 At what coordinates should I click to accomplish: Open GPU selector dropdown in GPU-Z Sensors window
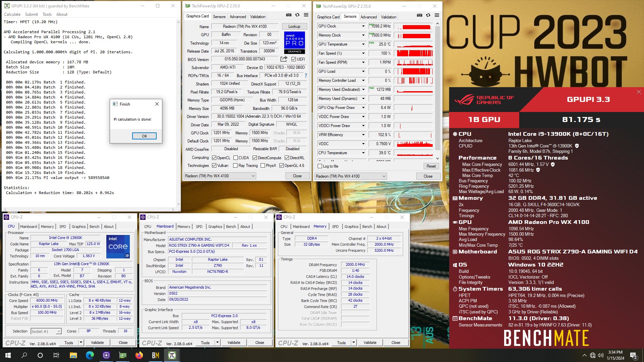click(351, 176)
